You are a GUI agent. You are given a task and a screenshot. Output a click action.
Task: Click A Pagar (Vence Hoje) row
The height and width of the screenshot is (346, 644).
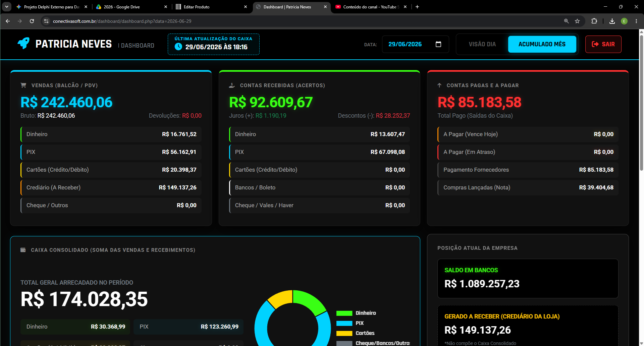[x=528, y=134]
